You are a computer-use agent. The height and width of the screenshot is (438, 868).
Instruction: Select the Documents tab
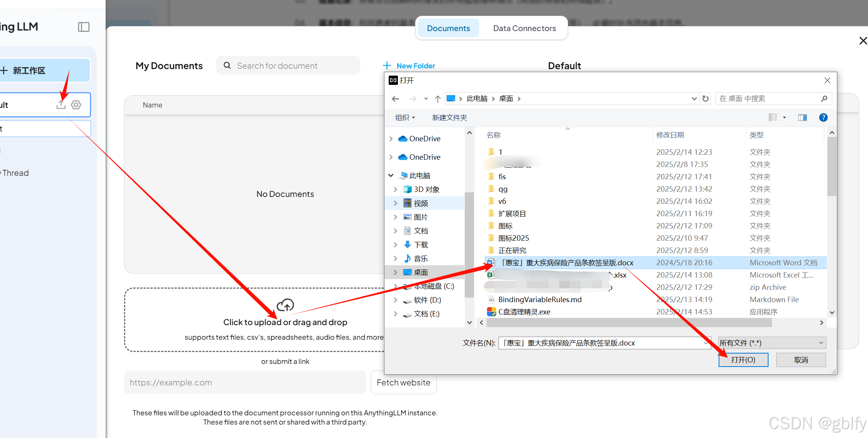click(x=448, y=28)
